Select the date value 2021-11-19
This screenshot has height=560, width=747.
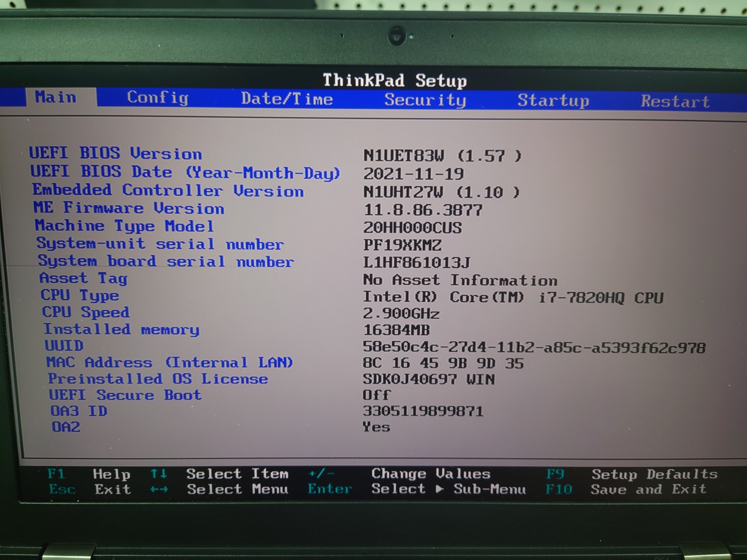coord(414,174)
